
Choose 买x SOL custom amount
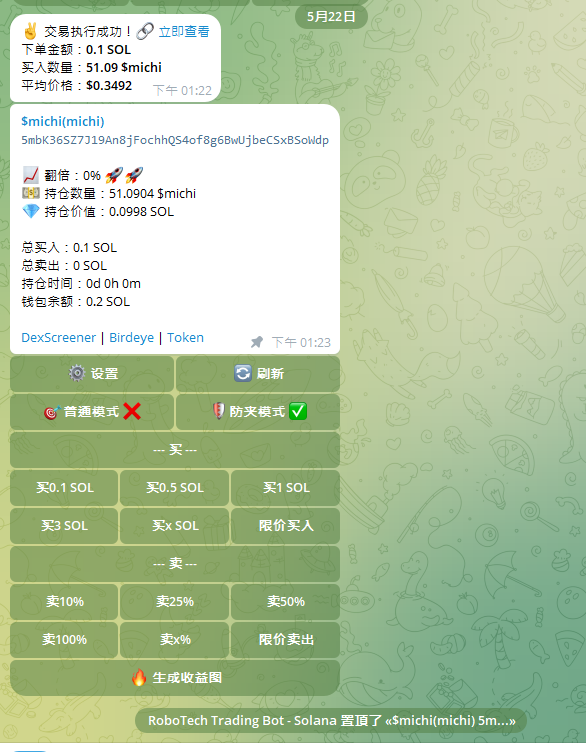(x=175, y=526)
